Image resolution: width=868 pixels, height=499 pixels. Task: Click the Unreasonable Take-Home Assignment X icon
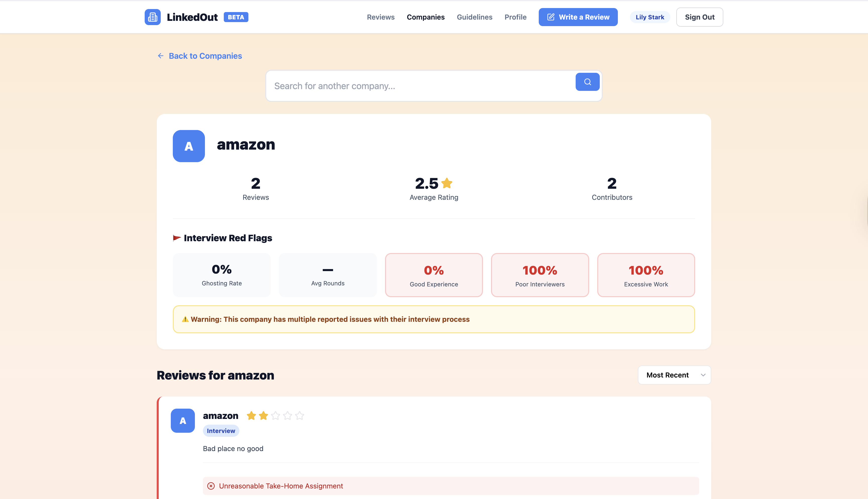point(211,486)
